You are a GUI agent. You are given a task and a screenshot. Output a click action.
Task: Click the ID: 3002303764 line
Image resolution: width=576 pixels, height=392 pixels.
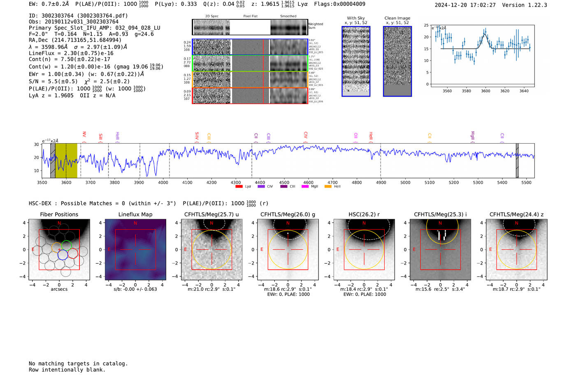point(78,16)
